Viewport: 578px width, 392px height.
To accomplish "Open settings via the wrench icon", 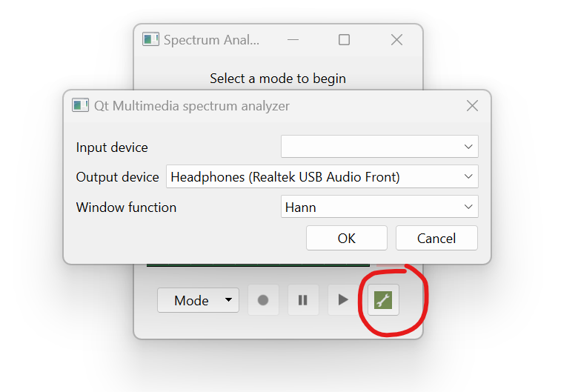I will pos(383,300).
